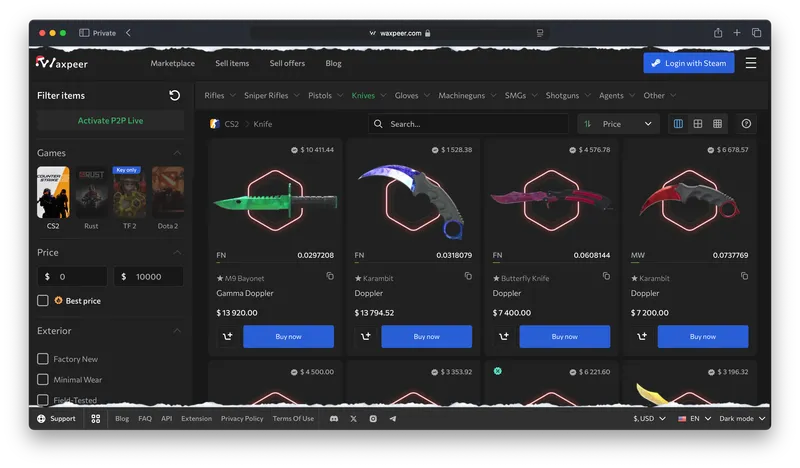Check the Minimal Wear exterior filter
The image size is (800, 468).
(43, 379)
